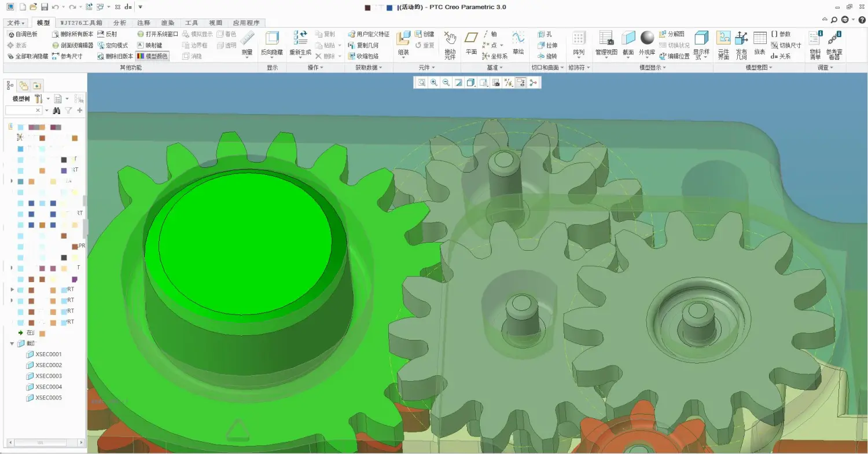Click the binoculars find icon in model tree
Screen dimensions: 868x454
tap(57, 110)
